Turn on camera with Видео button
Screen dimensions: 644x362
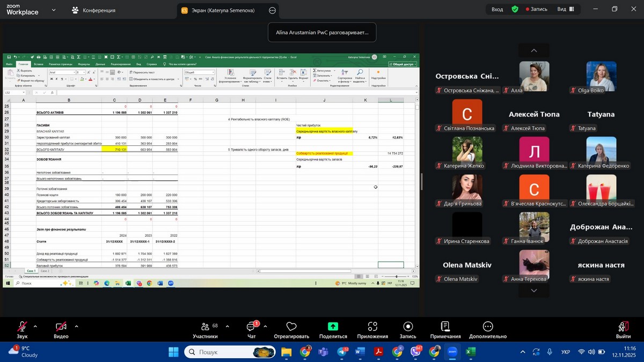(x=61, y=327)
